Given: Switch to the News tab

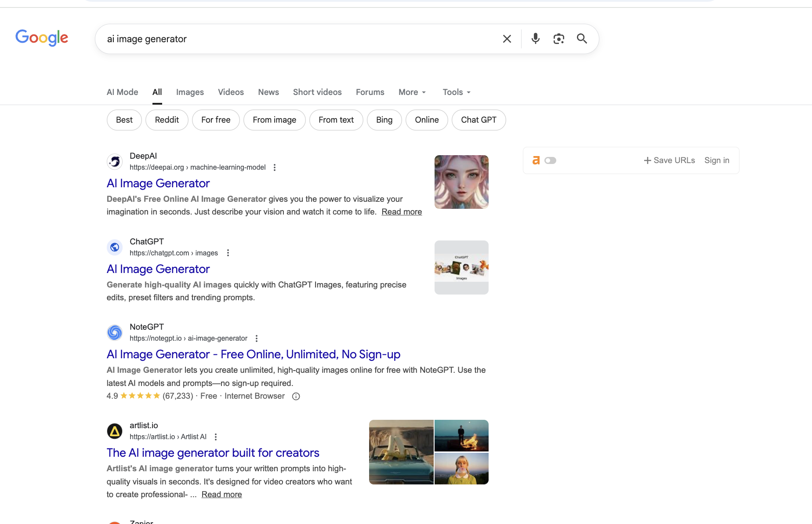Looking at the screenshot, I should click(268, 92).
